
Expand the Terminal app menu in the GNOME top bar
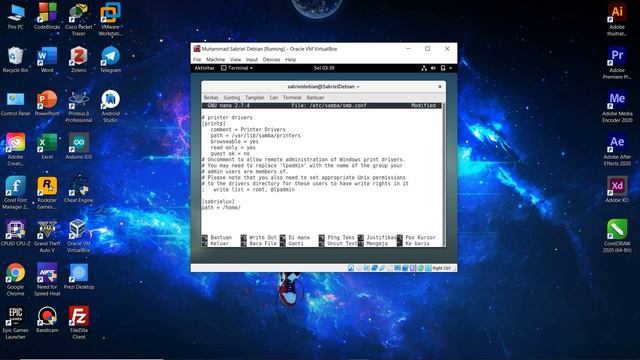pos(237,68)
